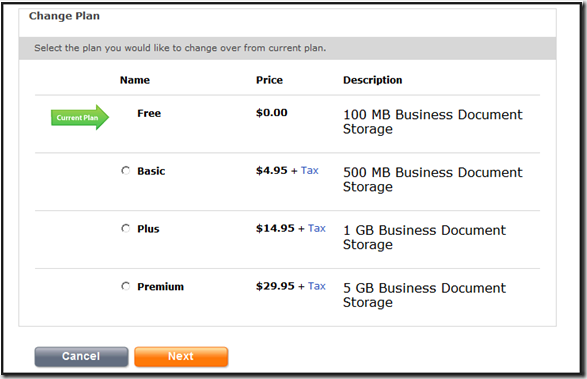Open the Tax link beside $29.95
Viewport: 587px width, 379px height.
(317, 286)
